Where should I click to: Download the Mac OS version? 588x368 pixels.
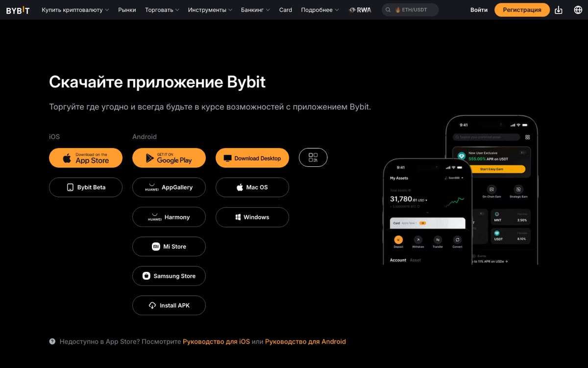pyautogui.click(x=252, y=187)
